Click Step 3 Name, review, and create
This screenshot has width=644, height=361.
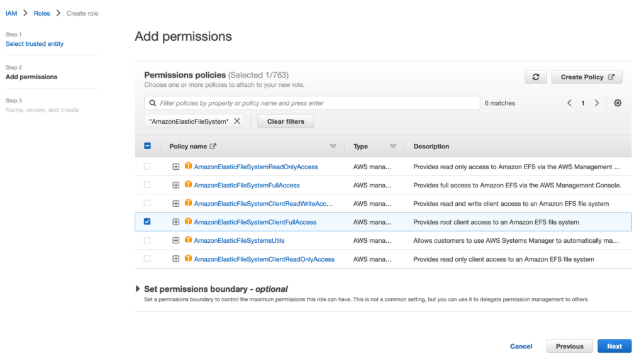pyautogui.click(x=42, y=109)
